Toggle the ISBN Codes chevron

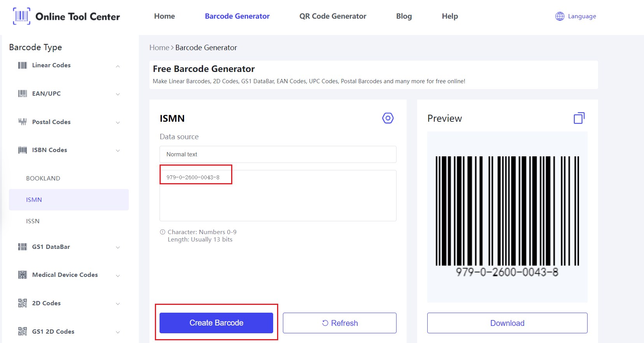pyautogui.click(x=118, y=150)
